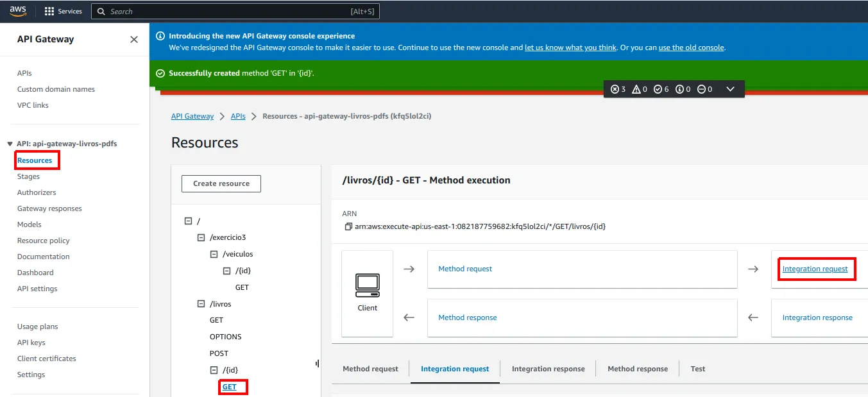Open API settings in the sidebar
868x397 pixels.
(x=37, y=289)
